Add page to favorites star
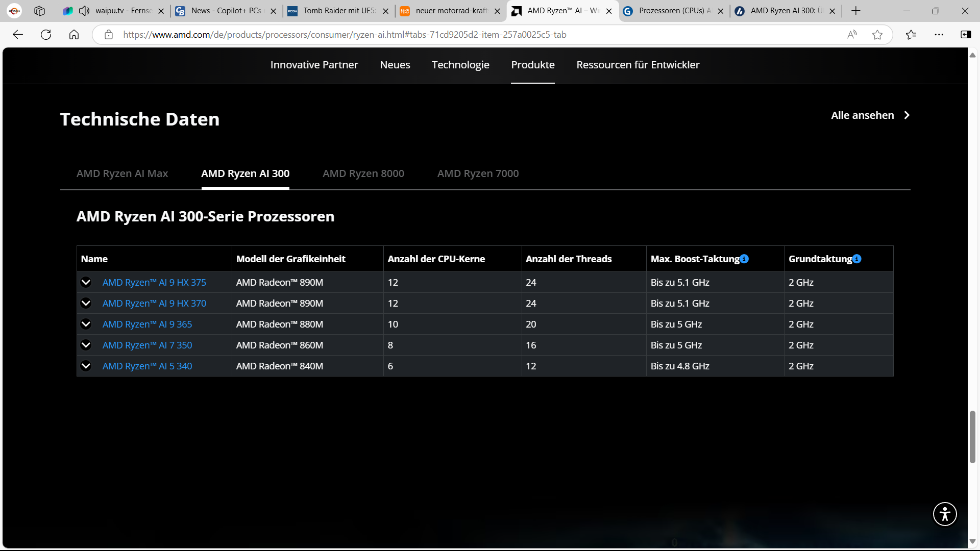The image size is (980, 551). click(x=877, y=35)
